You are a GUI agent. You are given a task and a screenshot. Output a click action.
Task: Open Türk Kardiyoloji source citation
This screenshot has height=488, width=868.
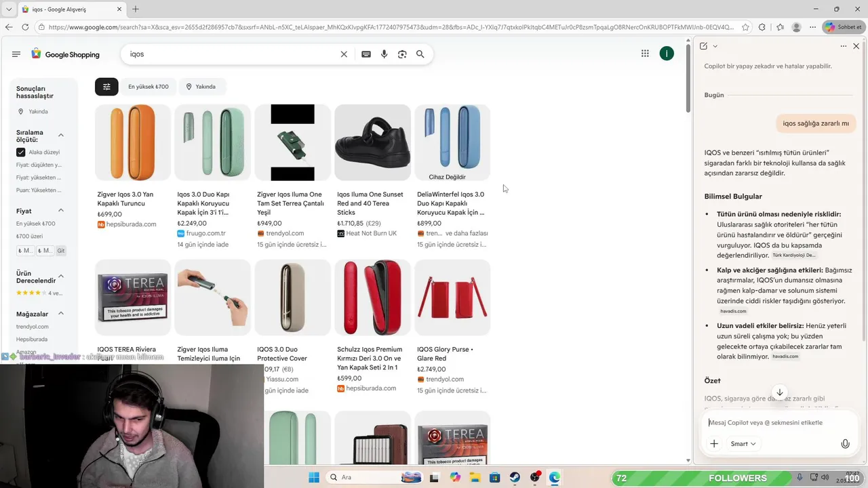[794, 256]
